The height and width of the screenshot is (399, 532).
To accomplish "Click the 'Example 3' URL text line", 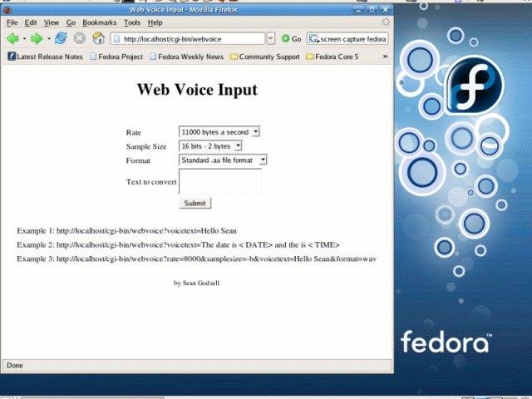I will [x=196, y=259].
